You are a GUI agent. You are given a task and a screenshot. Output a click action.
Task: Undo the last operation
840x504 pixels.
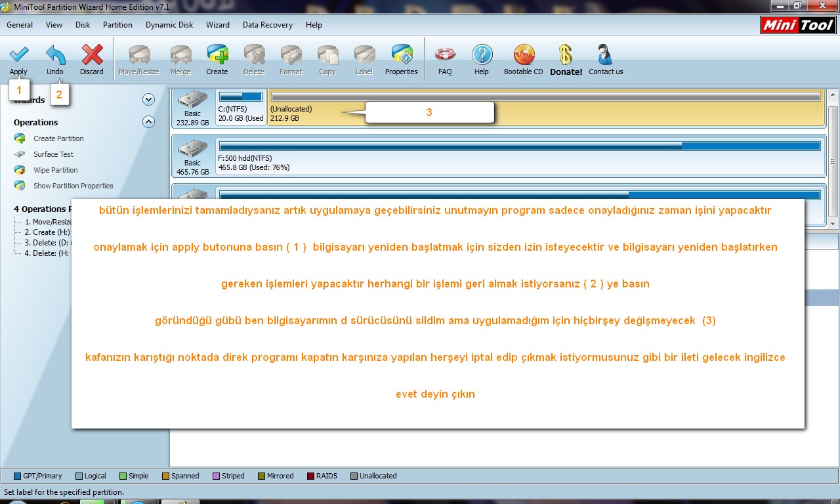point(55,60)
